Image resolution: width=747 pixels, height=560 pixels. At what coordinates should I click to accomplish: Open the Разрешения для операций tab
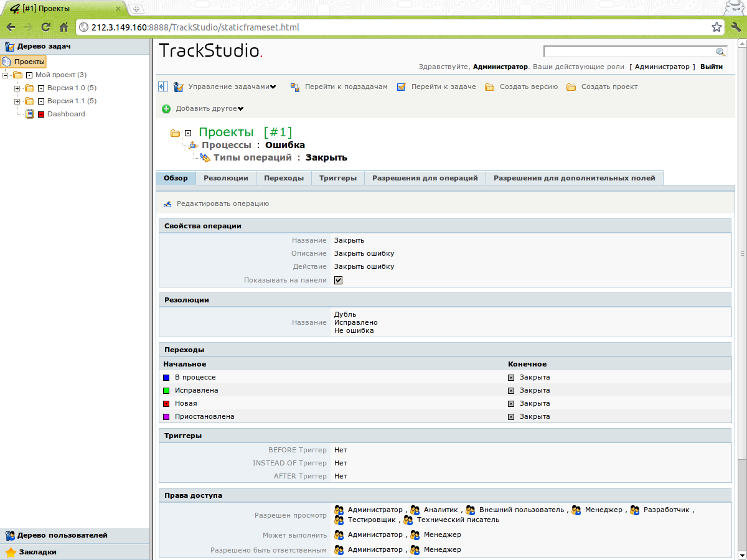[x=425, y=178]
